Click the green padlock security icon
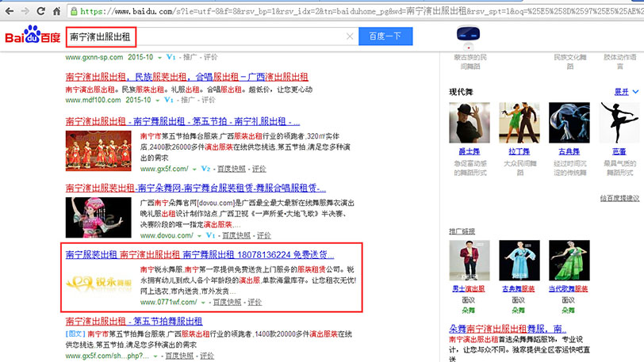644x362 pixels. point(74,12)
